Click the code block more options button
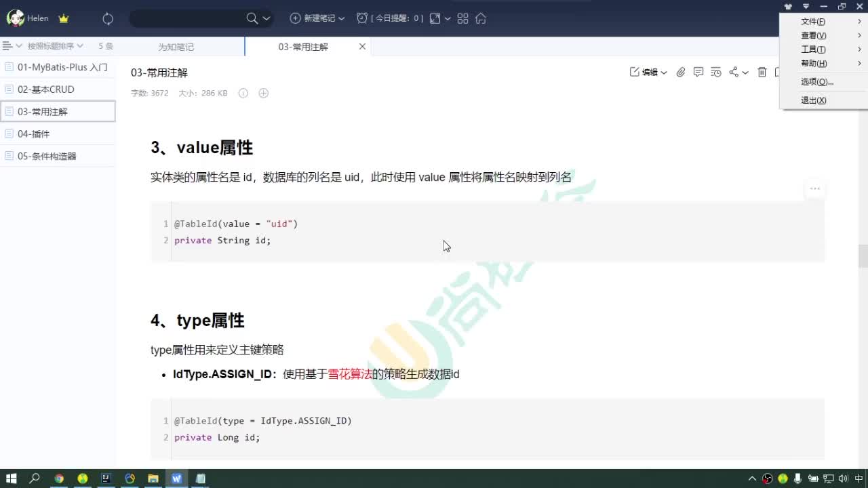The height and width of the screenshot is (488, 868). [x=815, y=189]
